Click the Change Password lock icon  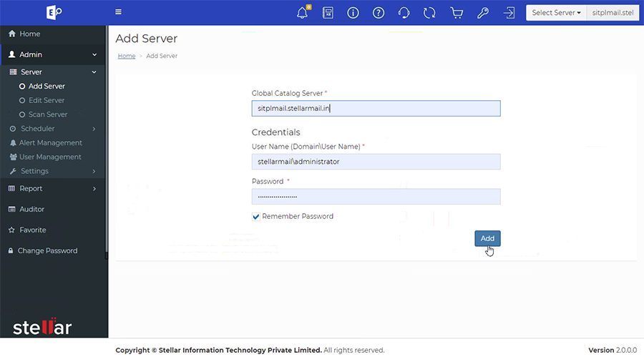point(11,250)
